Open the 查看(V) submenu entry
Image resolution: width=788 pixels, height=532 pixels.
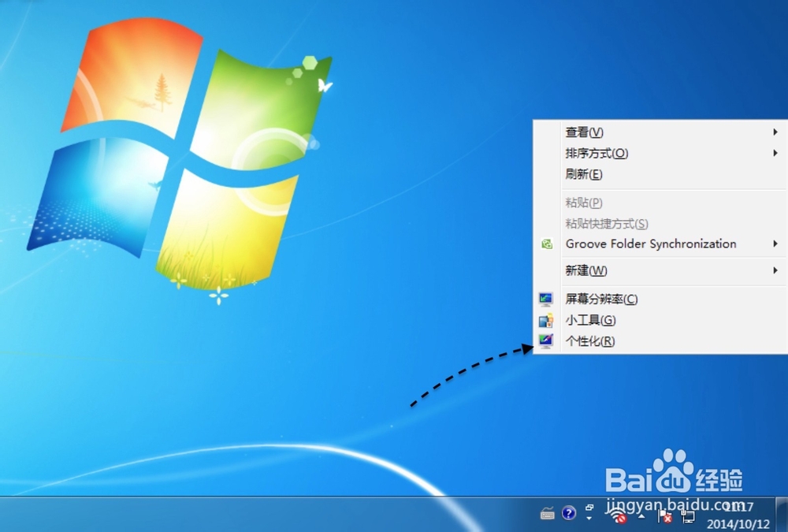point(660,132)
